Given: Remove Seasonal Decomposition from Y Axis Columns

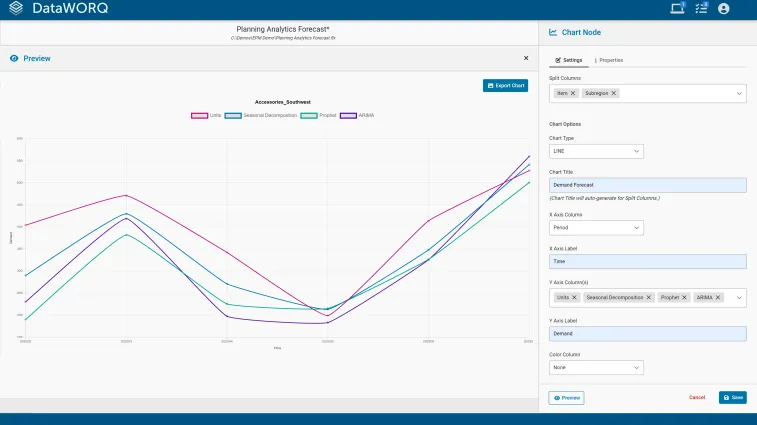Looking at the screenshot, I should (648, 298).
